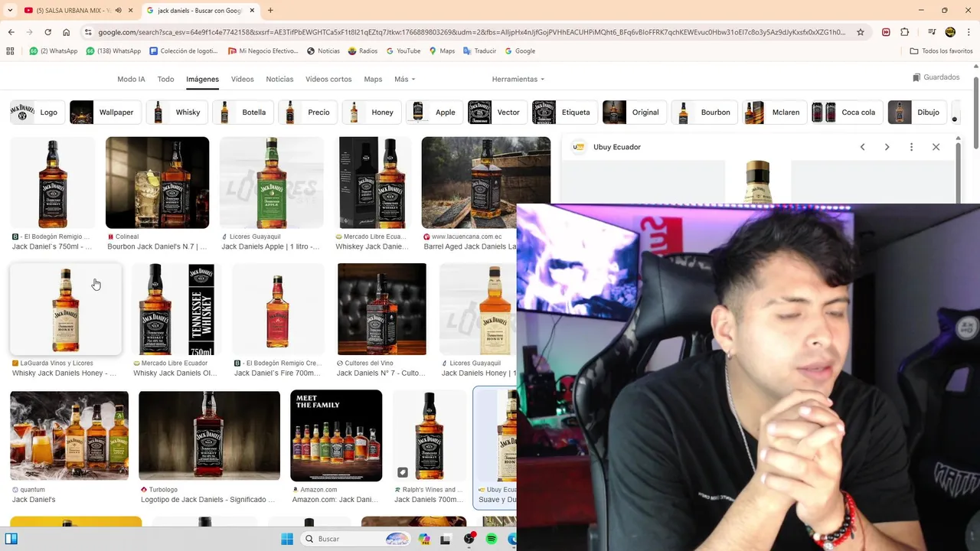Close the jack daniels search tab
Image resolution: width=980 pixels, height=551 pixels.
tap(252, 11)
